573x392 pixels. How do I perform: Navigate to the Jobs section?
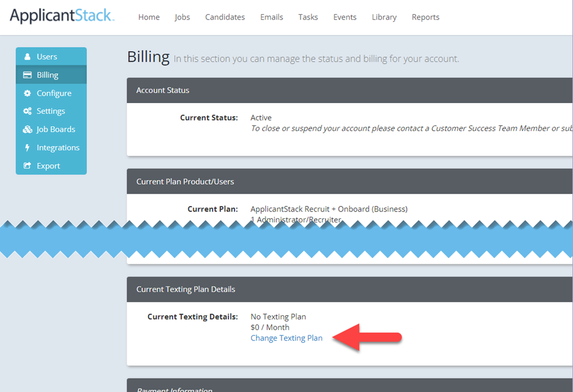[182, 17]
